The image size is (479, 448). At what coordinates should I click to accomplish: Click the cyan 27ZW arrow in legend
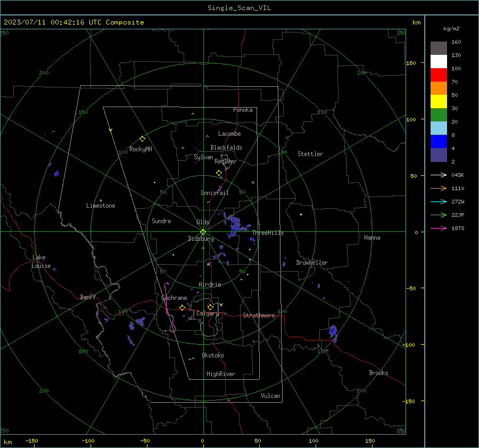[439, 201]
